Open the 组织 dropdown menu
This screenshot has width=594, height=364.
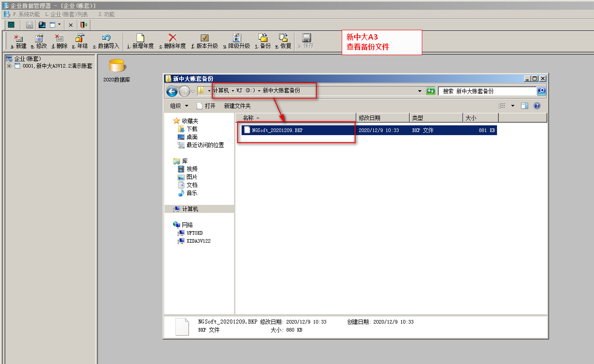tap(179, 106)
